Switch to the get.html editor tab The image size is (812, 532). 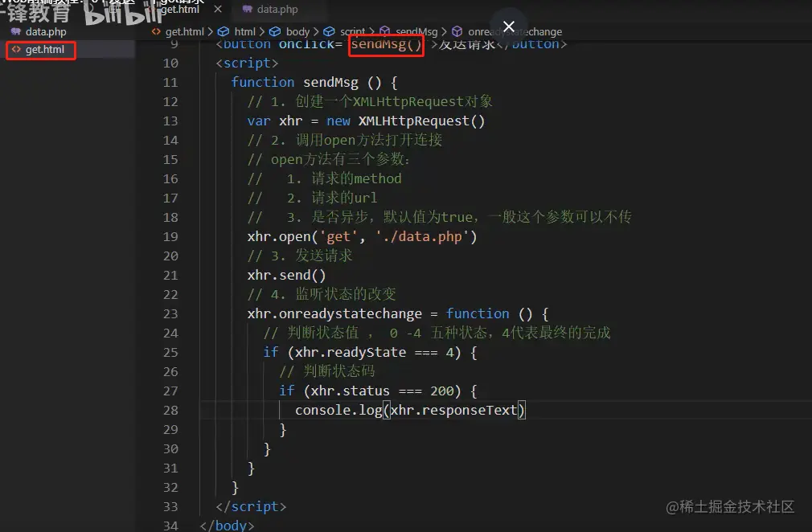(180, 10)
